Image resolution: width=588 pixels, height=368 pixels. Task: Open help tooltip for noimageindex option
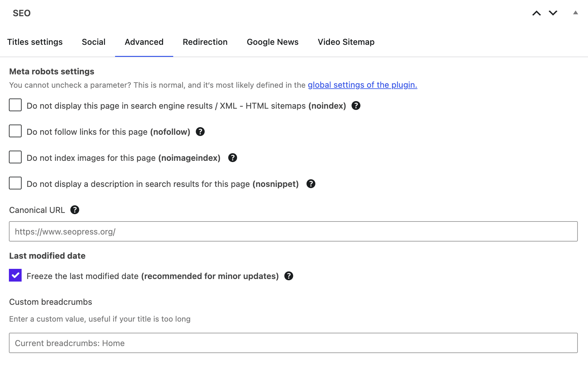click(x=232, y=158)
